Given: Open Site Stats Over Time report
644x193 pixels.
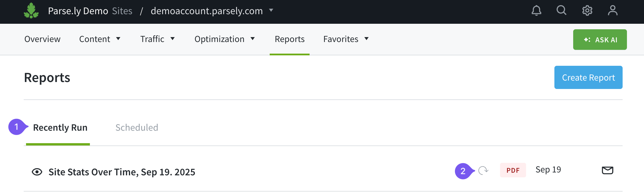Looking at the screenshot, I should coord(122,172).
